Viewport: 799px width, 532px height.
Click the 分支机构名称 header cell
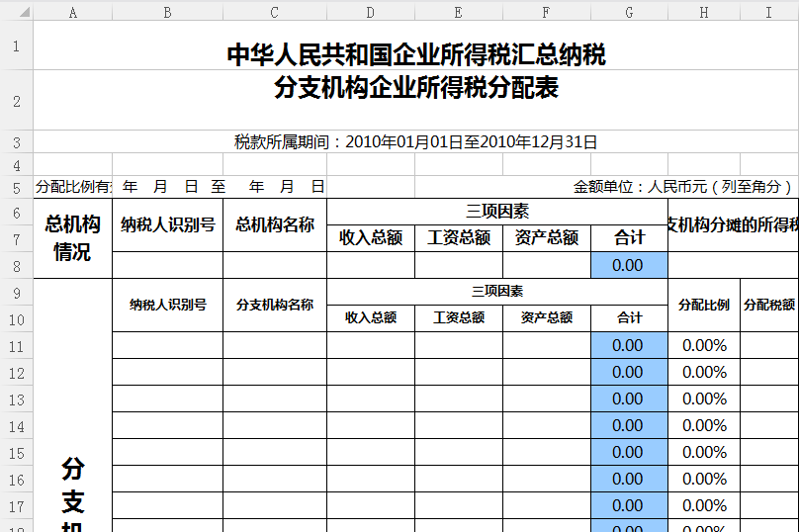point(274,305)
